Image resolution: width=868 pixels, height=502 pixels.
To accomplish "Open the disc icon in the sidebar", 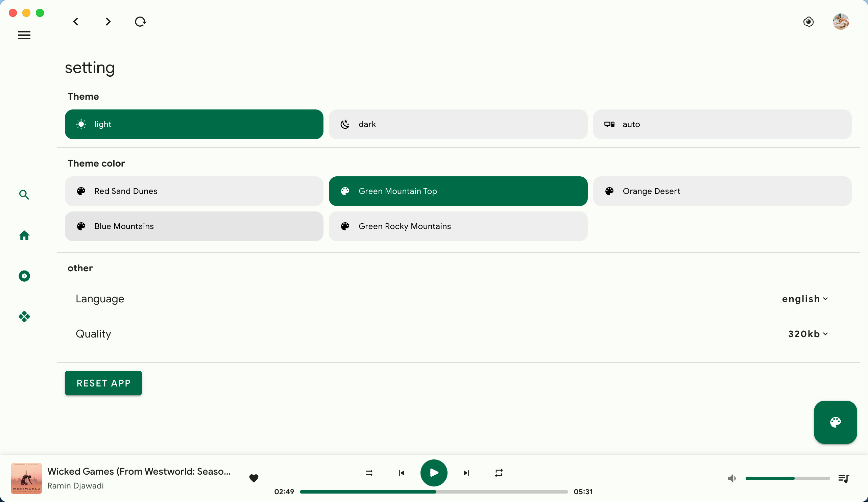I will point(24,276).
